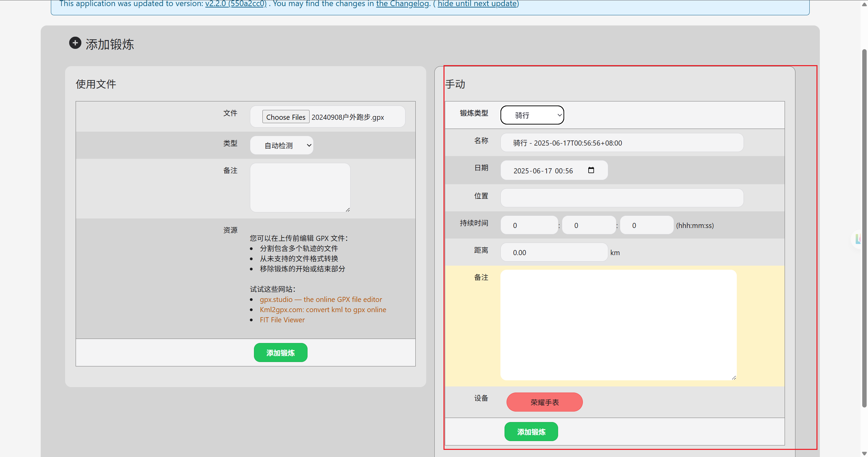Click the page vertical scrollbar
Viewport: 868px width, 457px height.
864,228
